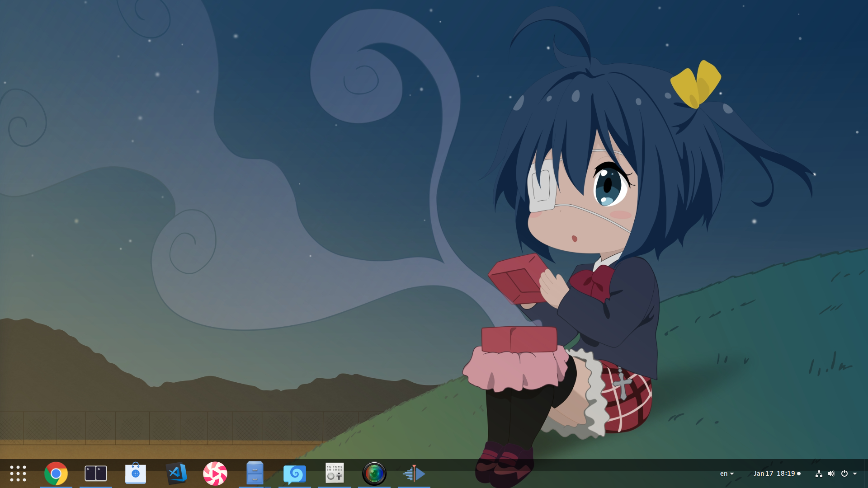Open the Show Applications grid in the dock
Viewport: 868px width, 488px height.
pyautogui.click(x=18, y=474)
